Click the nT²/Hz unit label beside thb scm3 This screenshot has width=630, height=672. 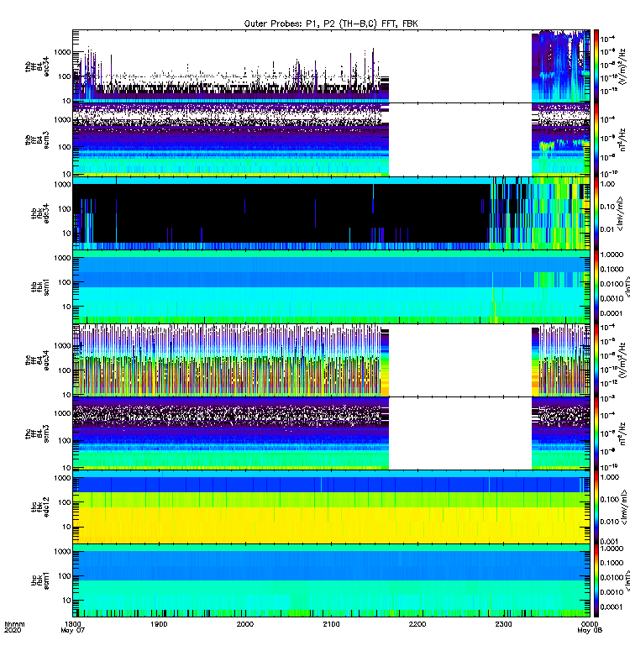tap(622, 140)
